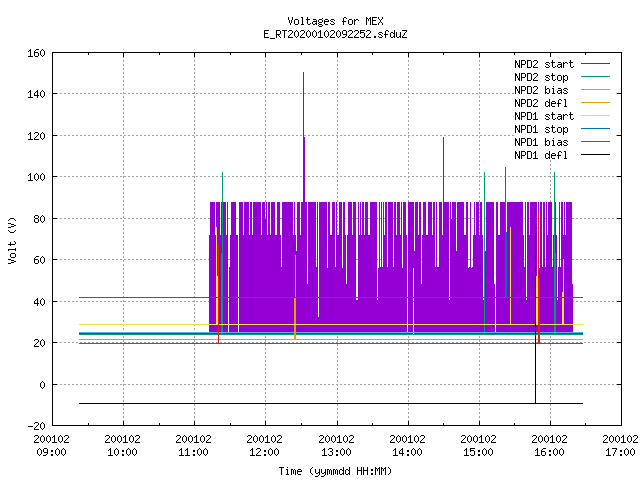Screen dimensions: 640x480
Task: Click the black NPD1 defl legend line
Action: pyautogui.click(x=595, y=155)
